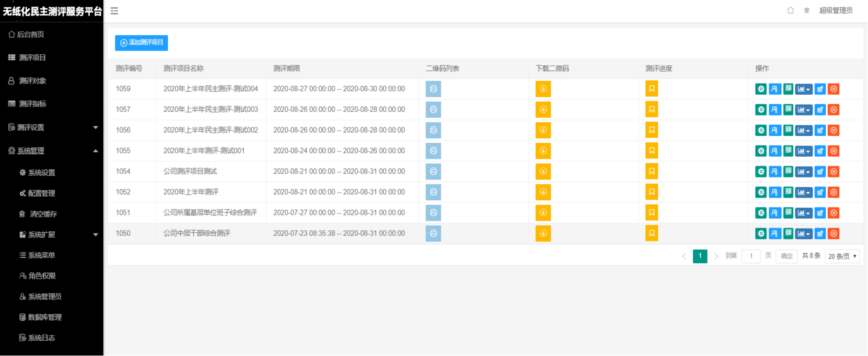This screenshot has height=356, width=868.
Task: Delete project 1057 with the orange X
Action: pyautogui.click(x=834, y=110)
